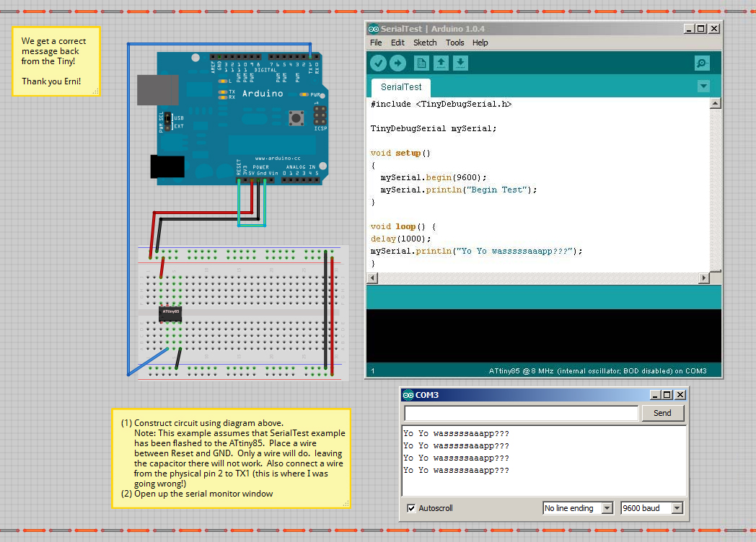Save the sketch with the Save icon
The image size is (756, 542).
pyautogui.click(x=460, y=63)
